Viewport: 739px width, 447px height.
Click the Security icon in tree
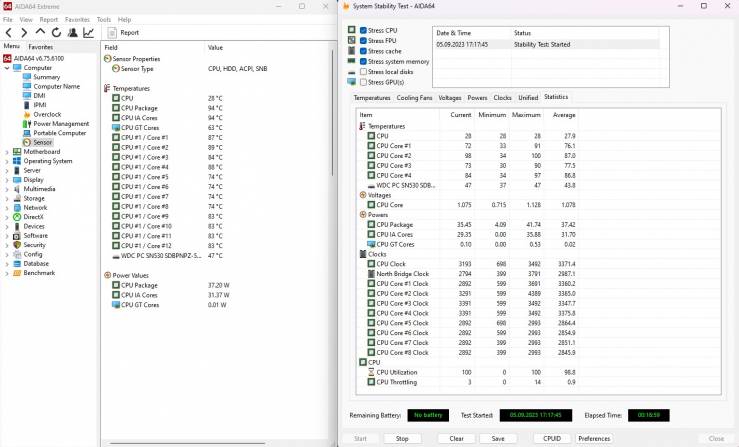click(17, 245)
